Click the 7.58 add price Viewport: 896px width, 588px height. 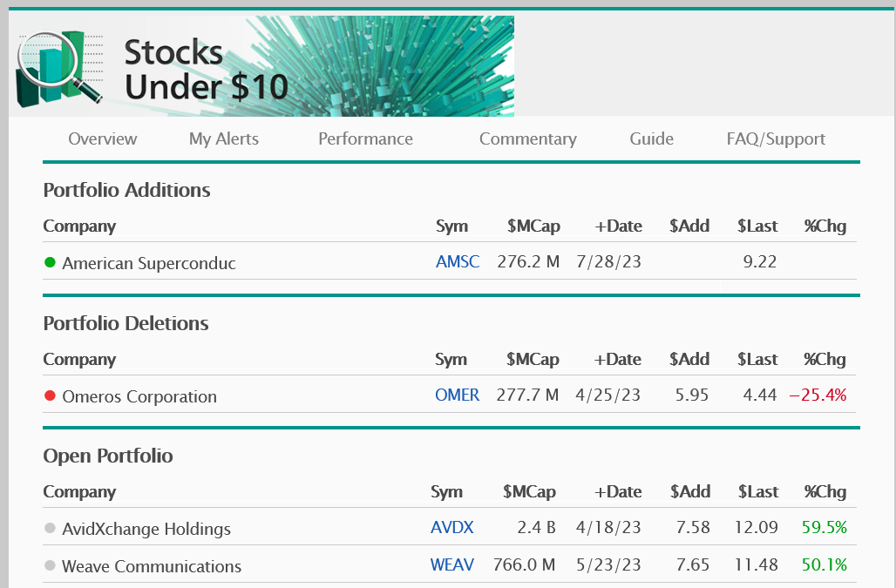pyautogui.click(x=693, y=527)
